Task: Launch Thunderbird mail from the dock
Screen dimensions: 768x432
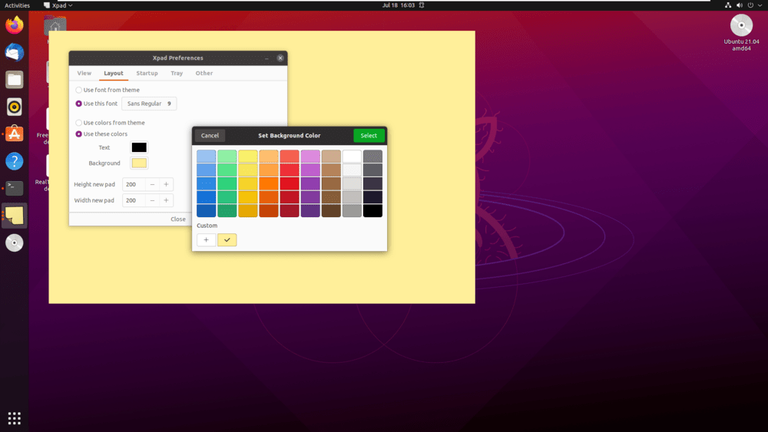Action: (x=14, y=52)
